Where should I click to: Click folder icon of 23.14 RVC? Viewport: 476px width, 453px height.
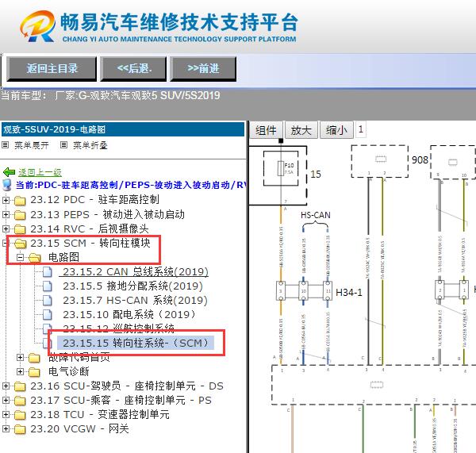20,229
